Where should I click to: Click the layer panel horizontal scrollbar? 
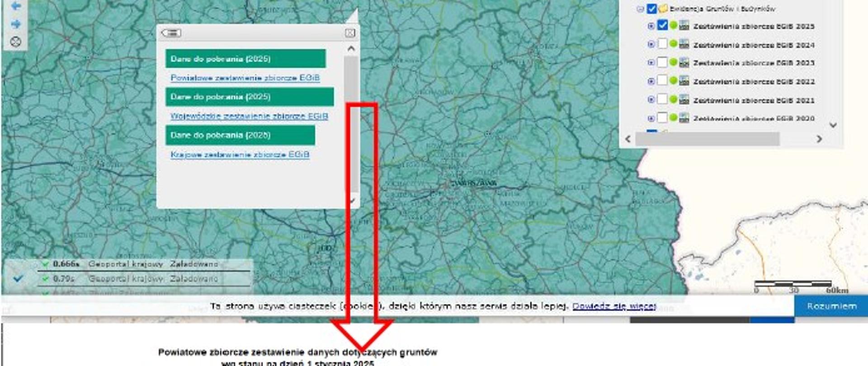click(x=707, y=139)
